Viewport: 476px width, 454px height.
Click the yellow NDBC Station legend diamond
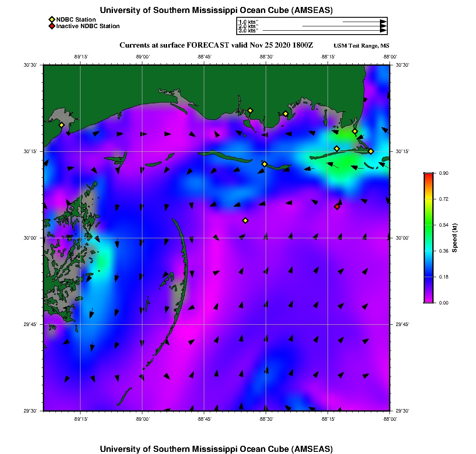click(51, 19)
